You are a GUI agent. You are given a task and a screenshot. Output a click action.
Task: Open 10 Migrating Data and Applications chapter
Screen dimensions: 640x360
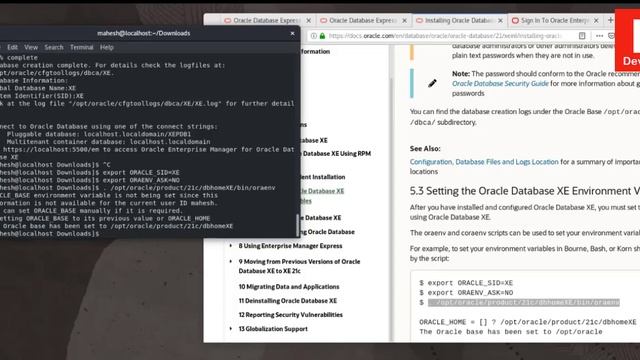click(x=289, y=287)
